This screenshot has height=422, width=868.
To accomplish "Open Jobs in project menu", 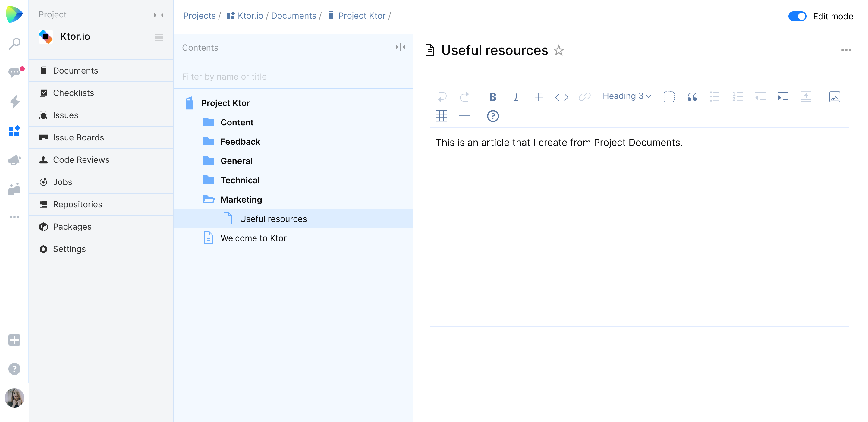I will [101, 182].
